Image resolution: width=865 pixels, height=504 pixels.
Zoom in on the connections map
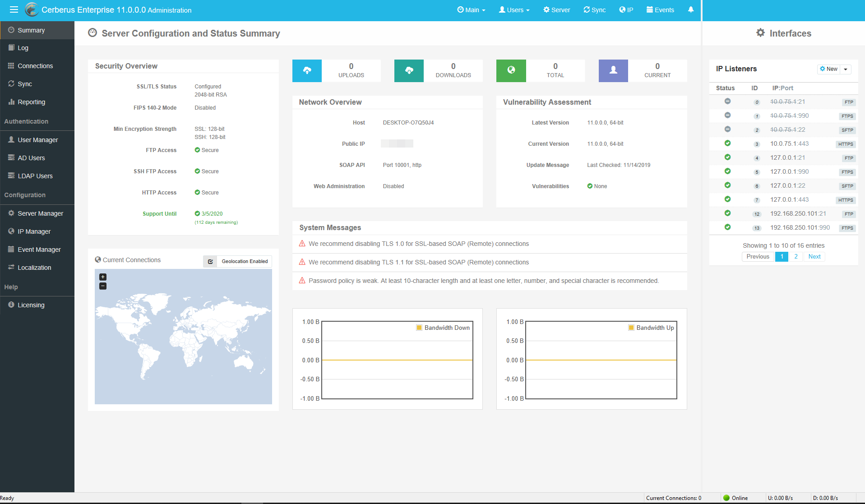point(103,277)
